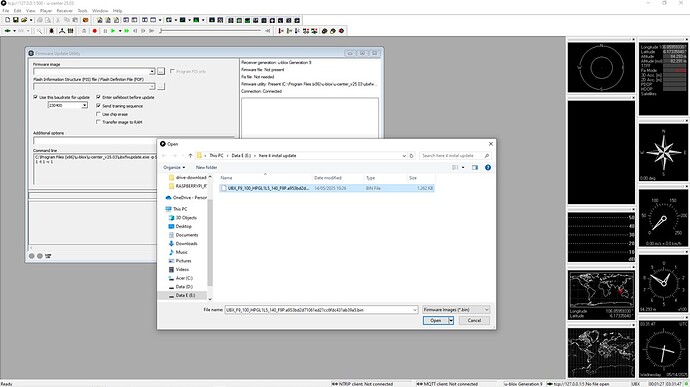Select the UBX_F9_100_HPGL1L5 firmware file row
Screen dimensions: 690x387
[x=327, y=188]
